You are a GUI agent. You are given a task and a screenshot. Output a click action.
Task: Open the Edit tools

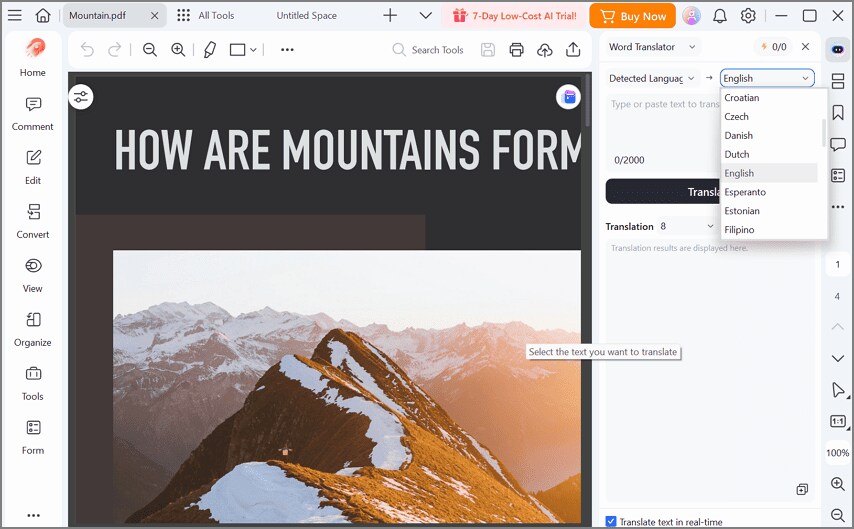33,168
